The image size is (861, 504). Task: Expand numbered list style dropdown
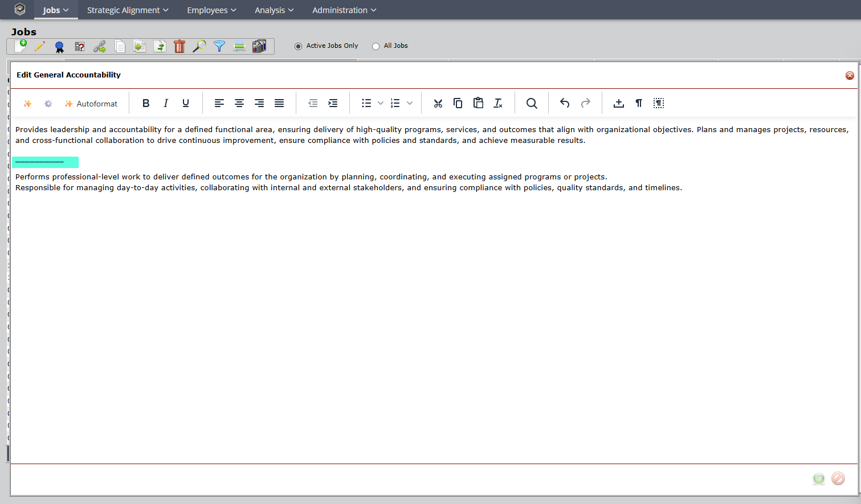pyautogui.click(x=410, y=103)
